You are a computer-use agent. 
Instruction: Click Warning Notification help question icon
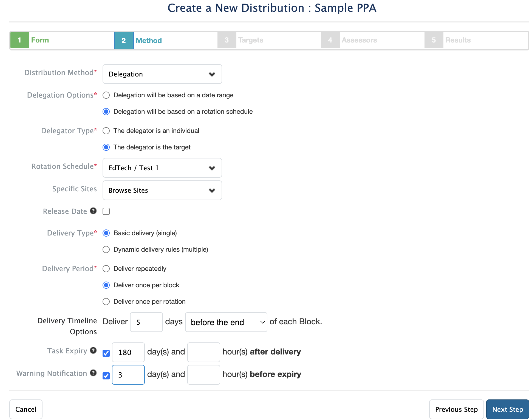(x=93, y=373)
